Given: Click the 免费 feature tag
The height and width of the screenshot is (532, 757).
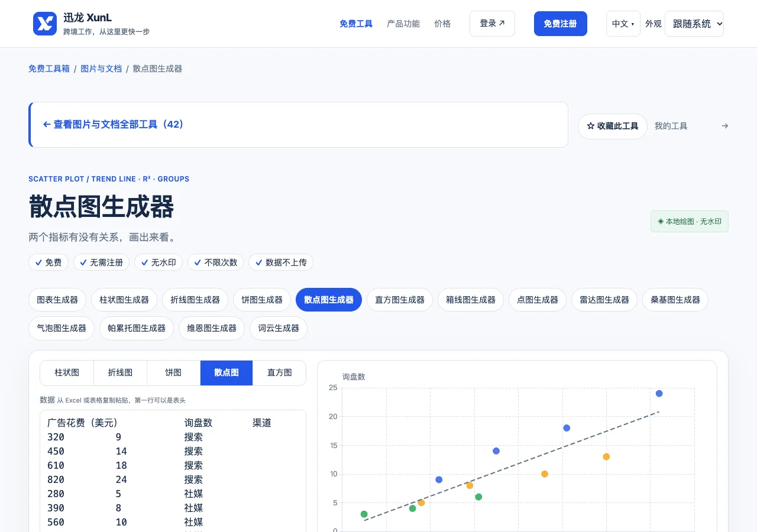Looking at the screenshot, I should coord(48,262).
